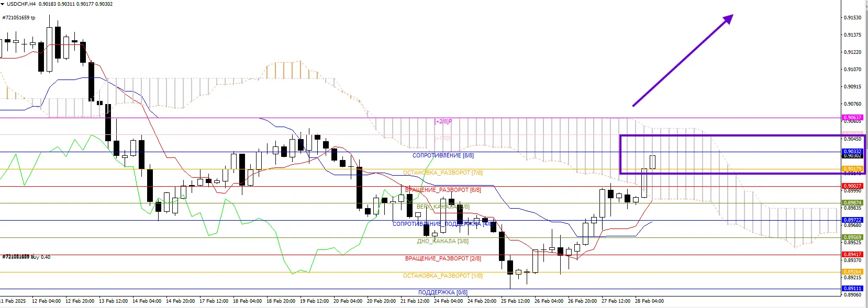Viewport: 868px width, 308px height.
Task: Click the 18 Feb 04:00 time label
Action: [247, 301]
